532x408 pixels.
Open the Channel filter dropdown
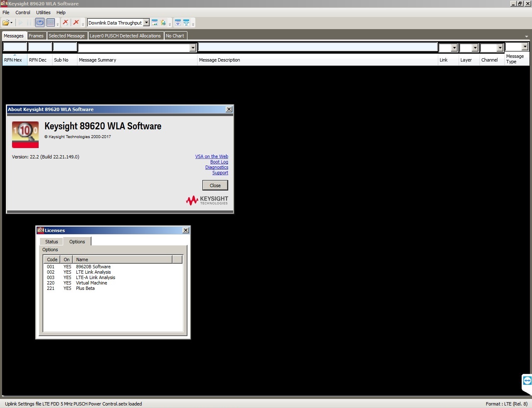click(x=500, y=48)
